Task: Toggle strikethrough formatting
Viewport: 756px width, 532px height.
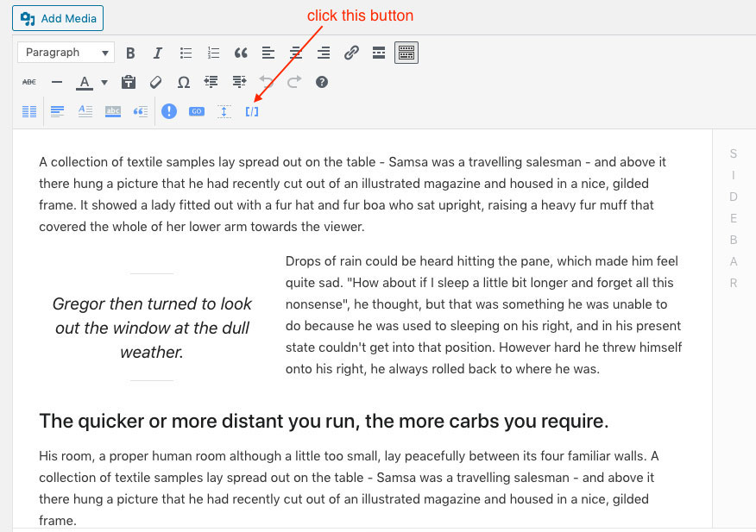Action: [x=29, y=82]
